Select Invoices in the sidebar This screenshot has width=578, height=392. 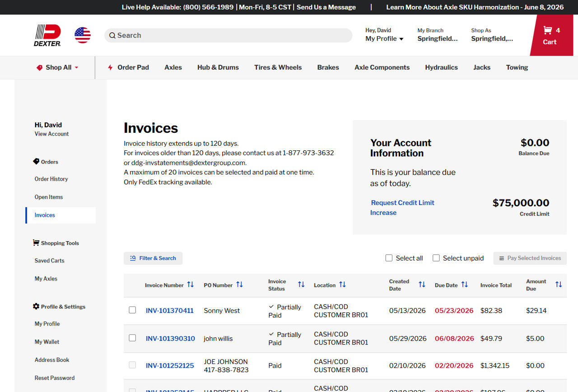point(61,215)
